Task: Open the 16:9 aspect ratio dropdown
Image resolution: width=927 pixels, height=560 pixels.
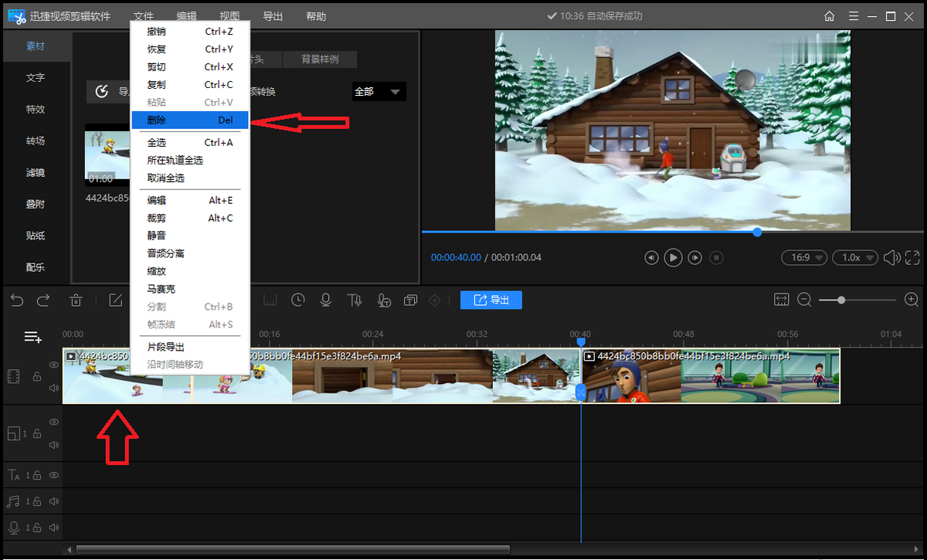Action: coord(804,257)
